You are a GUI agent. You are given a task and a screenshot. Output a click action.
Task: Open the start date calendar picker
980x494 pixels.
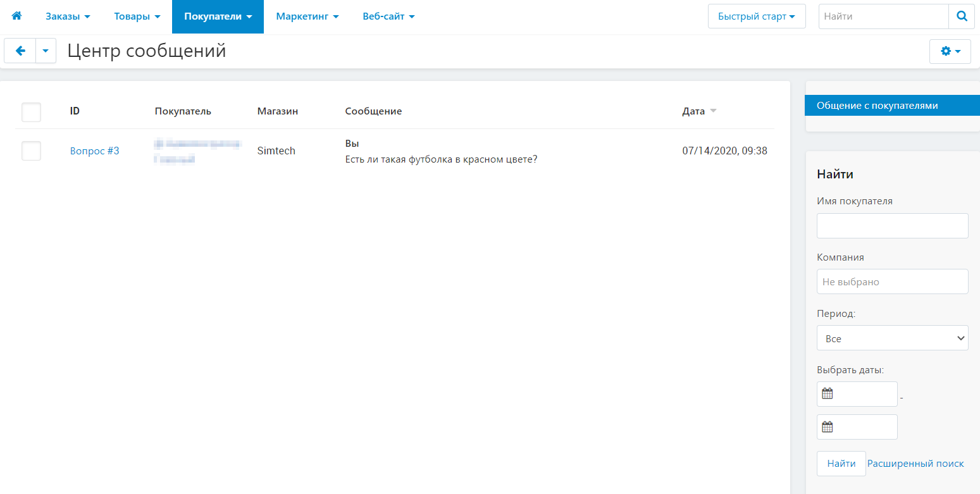(x=828, y=394)
